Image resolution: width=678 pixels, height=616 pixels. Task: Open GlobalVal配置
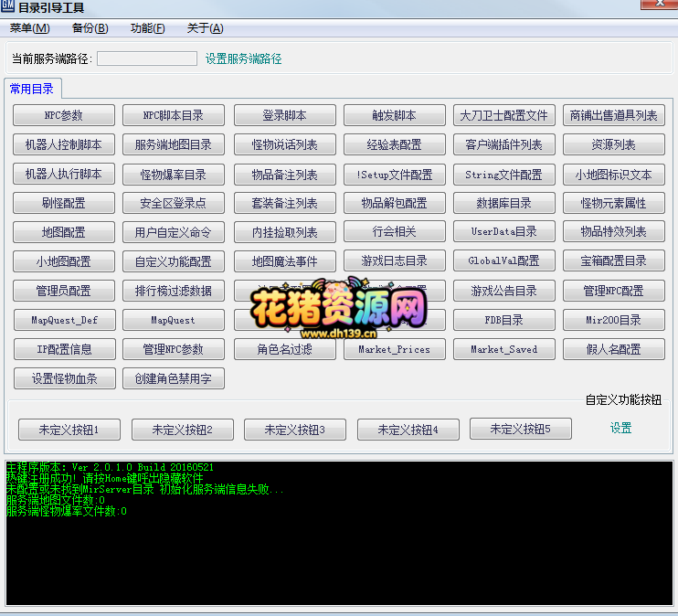504,260
